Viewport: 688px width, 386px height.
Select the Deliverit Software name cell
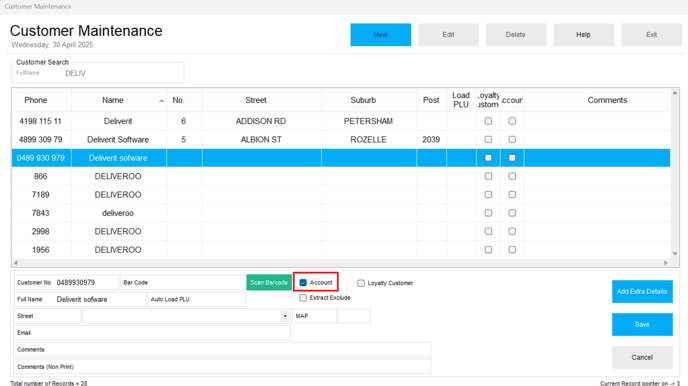point(118,139)
